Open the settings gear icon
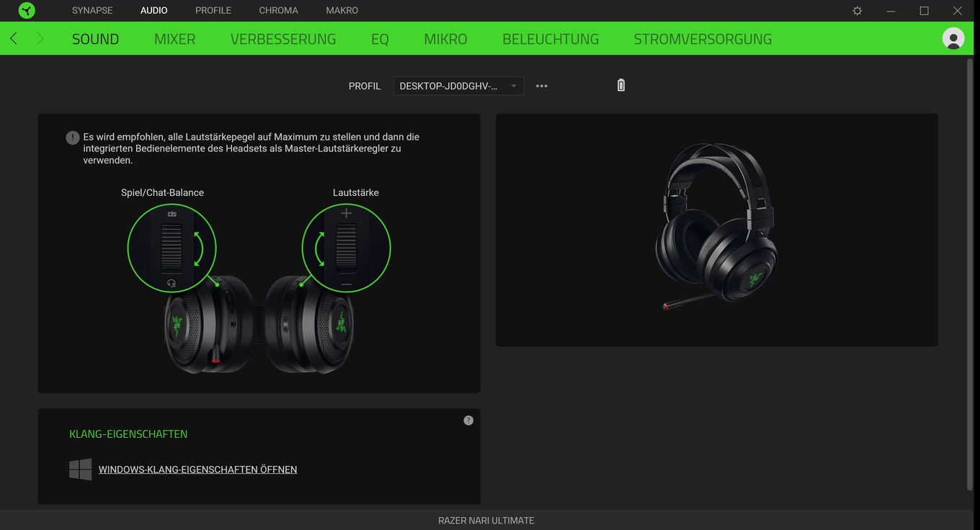Viewport: 980px width, 530px height. click(857, 11)
